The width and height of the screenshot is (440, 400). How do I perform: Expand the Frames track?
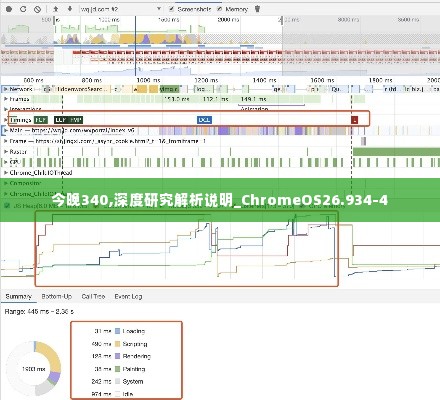(x=6, y=99)
